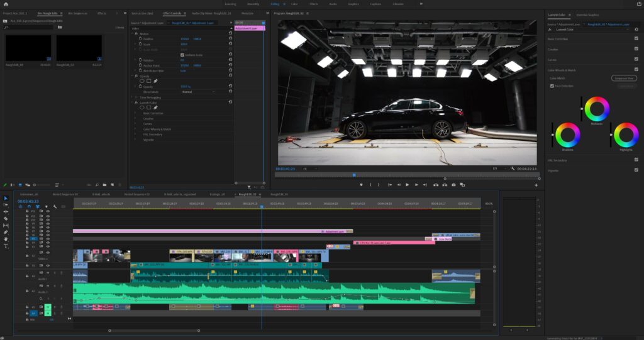
Task: Open the Essential Graphics tab
Action: pos(587,15)
